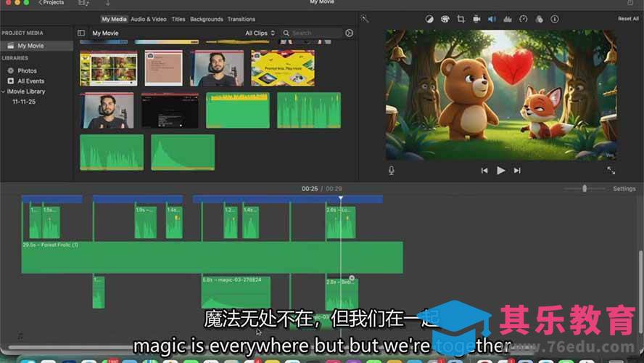Switch to Titles tab
Screen dimensions: 644x363
click(178, 19)
